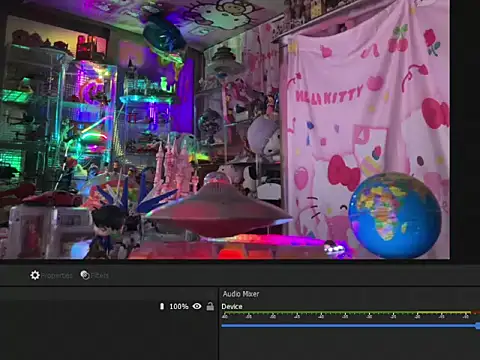Open source Properties via the gear icon
The width and height of the screenshot is (480, 360).
pos(35,275)
